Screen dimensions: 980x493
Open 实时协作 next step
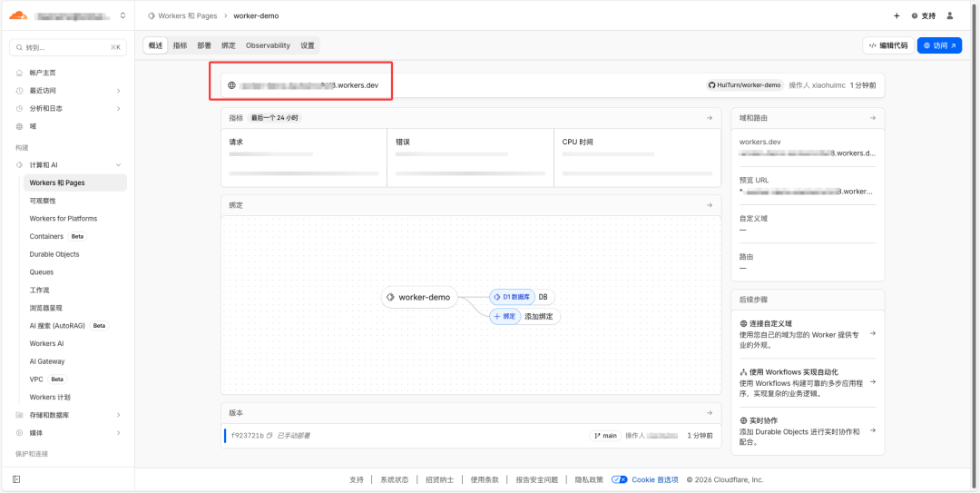pyautogui.click(x=808, y=431)
